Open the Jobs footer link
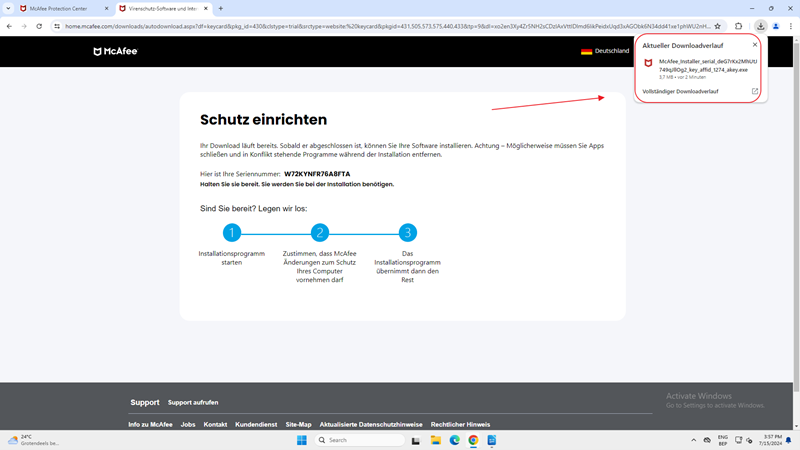This screenshot has height=450, width=800. pos(188,424)
